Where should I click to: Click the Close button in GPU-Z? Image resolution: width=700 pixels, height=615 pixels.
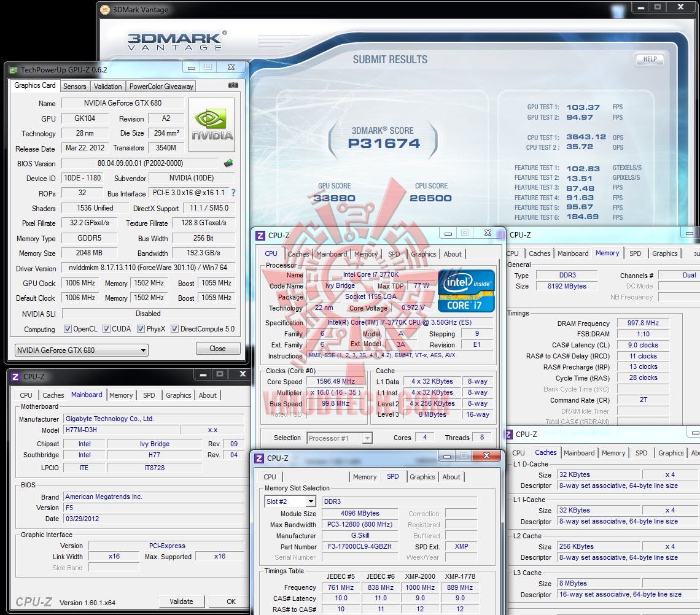(x=218, y=349)
